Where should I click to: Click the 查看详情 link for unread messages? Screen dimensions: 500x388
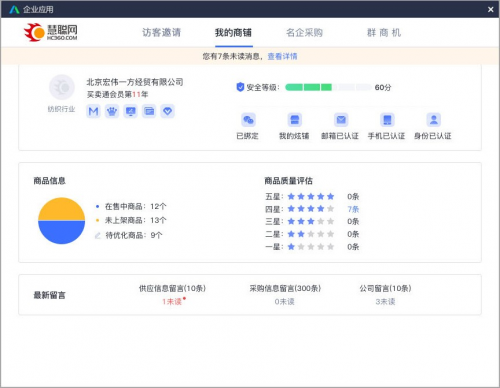pyautogui.click(x=282, y=56)
